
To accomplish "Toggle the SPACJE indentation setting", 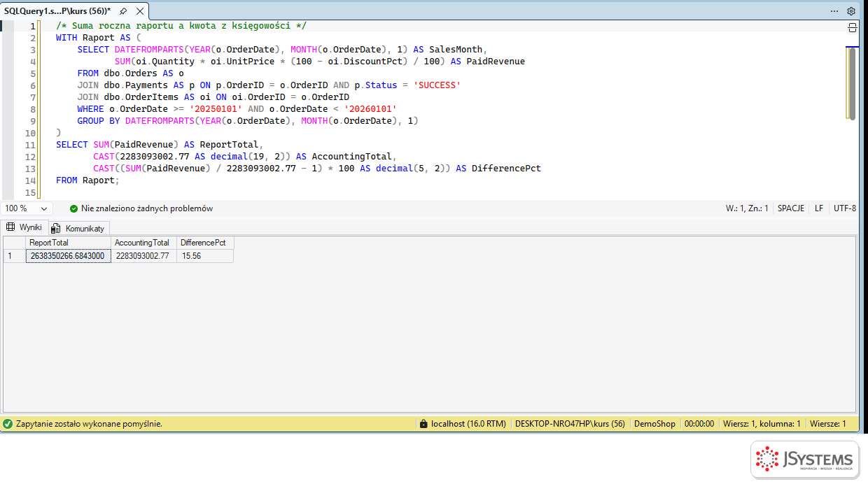I will pos(790,208).
